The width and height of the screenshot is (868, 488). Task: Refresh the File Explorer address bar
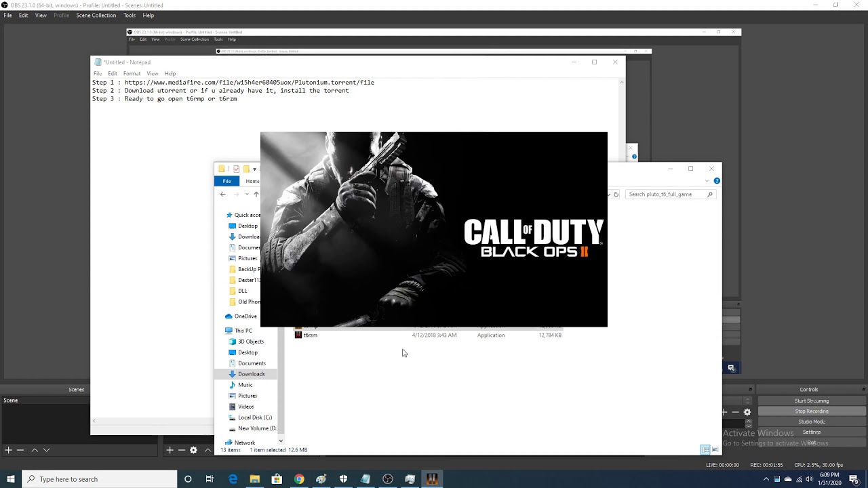point(616,194)
